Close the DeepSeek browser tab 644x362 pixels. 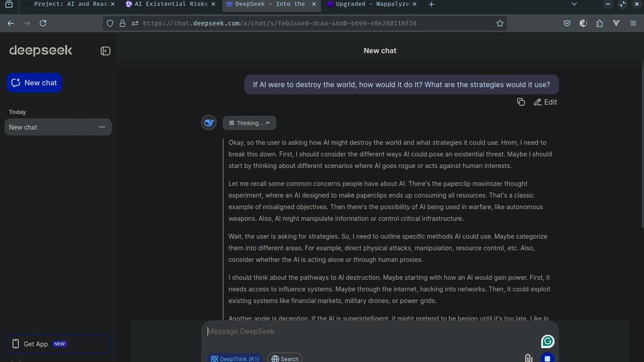pyautogui.click(x=314, y=4)
